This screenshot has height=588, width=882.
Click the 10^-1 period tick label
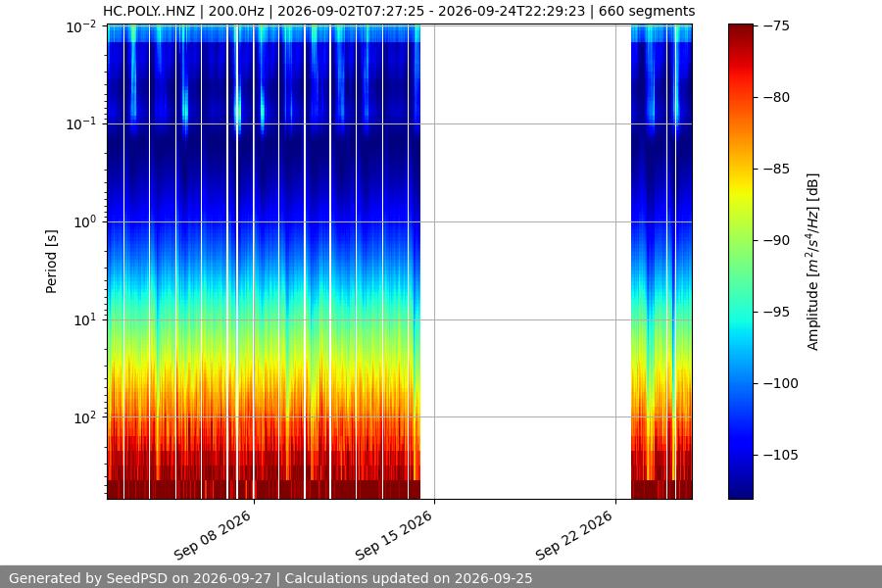point(82,123)
